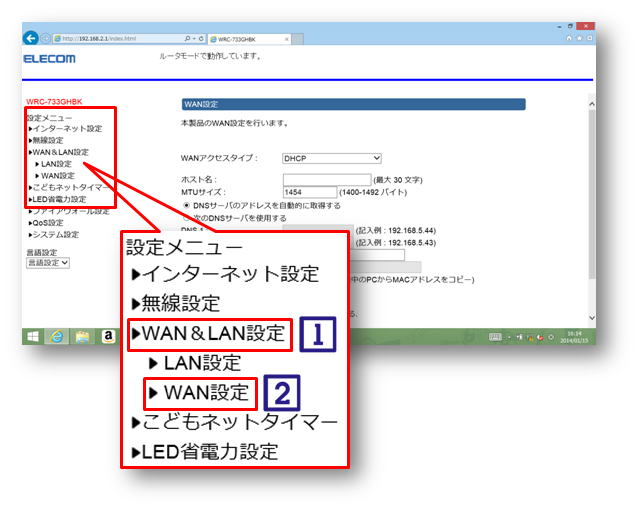Open 無線設定 in the sidebar menu

click(46, 140)
